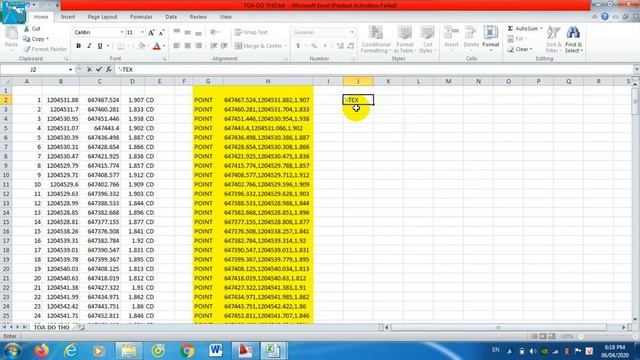Click AutoSum
This screenshot has width=640, height=360.
[522, 29]
